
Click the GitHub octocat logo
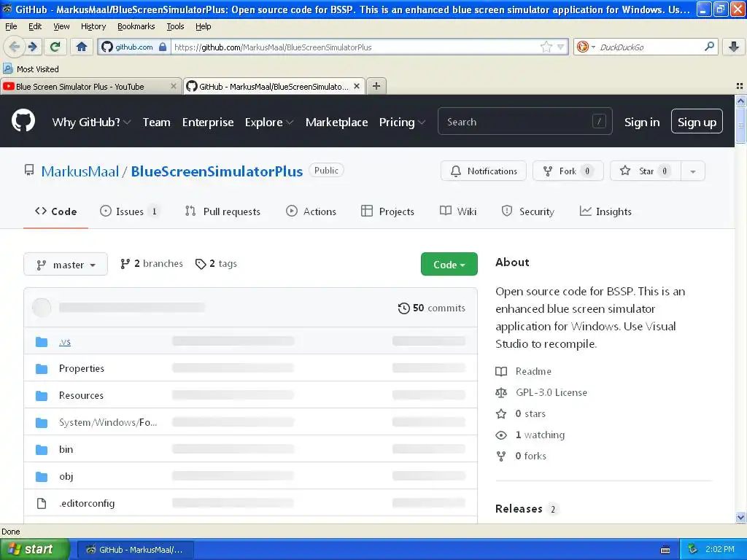pos(23,120)
